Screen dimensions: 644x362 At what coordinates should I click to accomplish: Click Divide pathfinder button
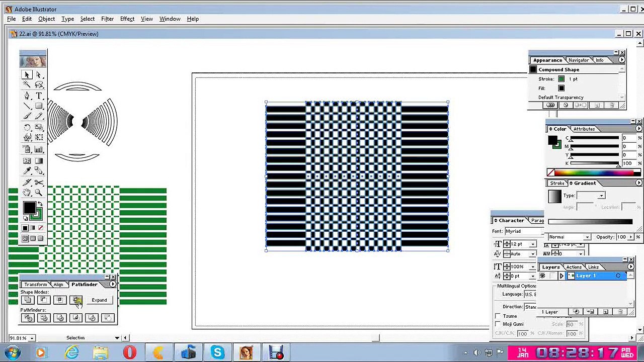pyautogui.click(x=28, y=318)
